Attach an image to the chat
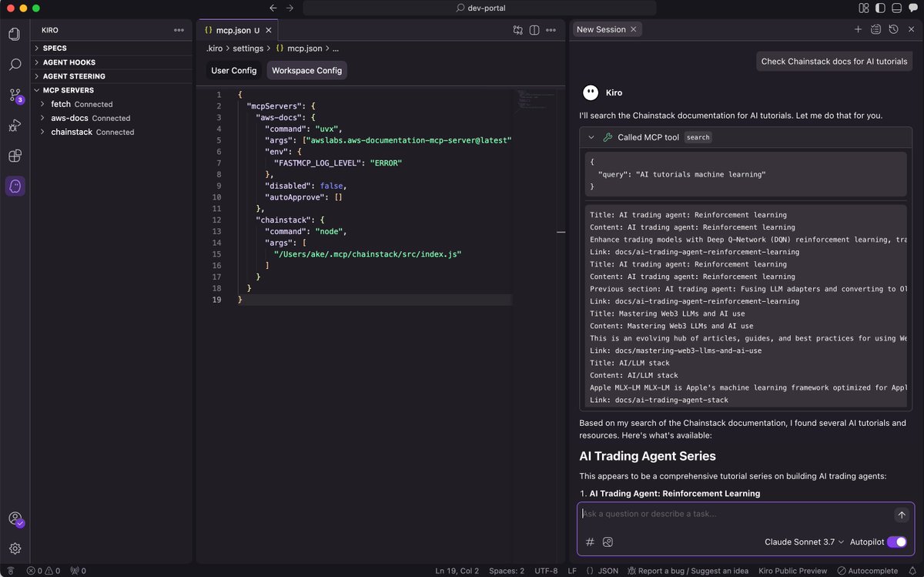924x577 pixels. (x=608, y=542)
